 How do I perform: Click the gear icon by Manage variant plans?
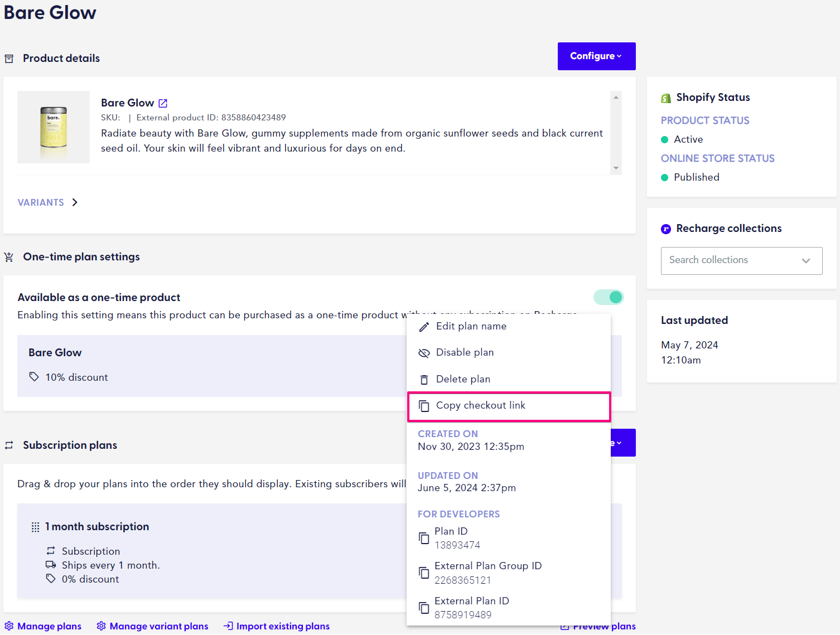pyautogui.click(x=101, y=626)
